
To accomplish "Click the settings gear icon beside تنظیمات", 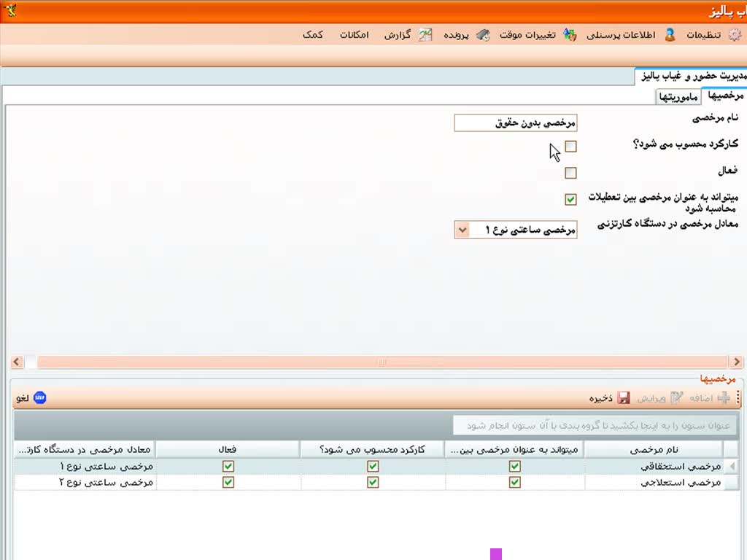I will [x=735, y=35].
